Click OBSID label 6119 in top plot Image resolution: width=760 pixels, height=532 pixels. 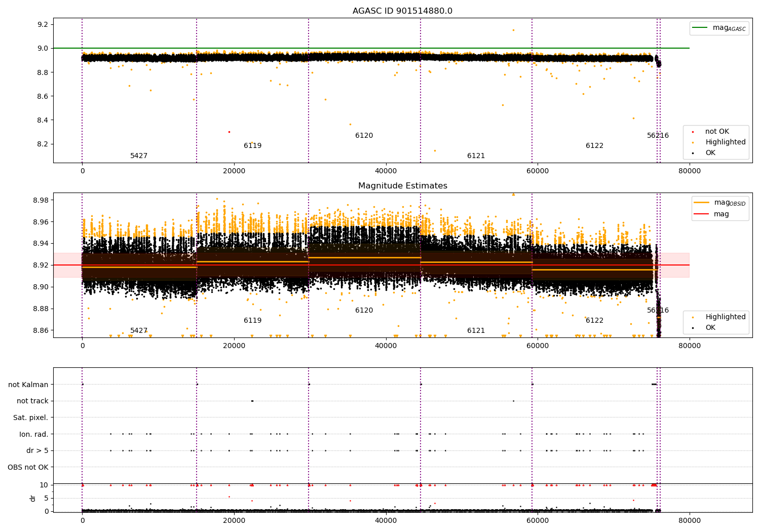pos(253,146)
